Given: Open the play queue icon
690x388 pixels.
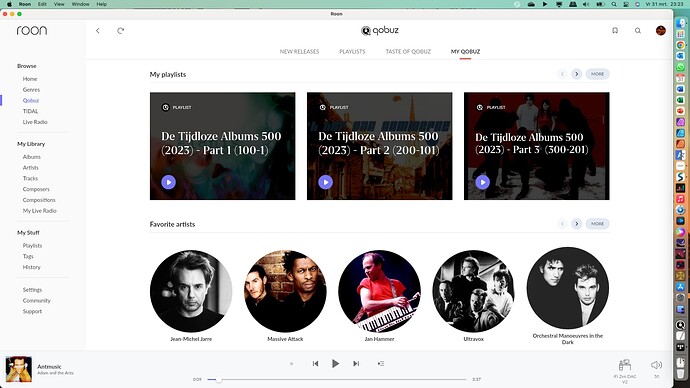Looking at the screenshot, I should [381, 363].
